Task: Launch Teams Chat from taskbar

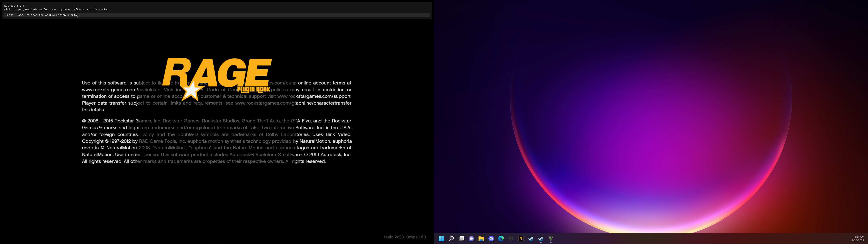Action: [x=471, y=239]
